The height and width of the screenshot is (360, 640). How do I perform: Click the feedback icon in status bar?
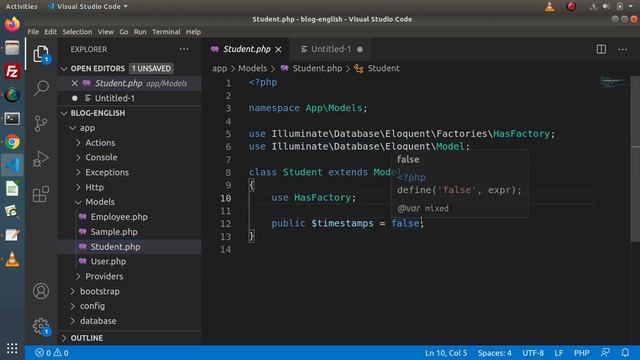click(605, 352)
